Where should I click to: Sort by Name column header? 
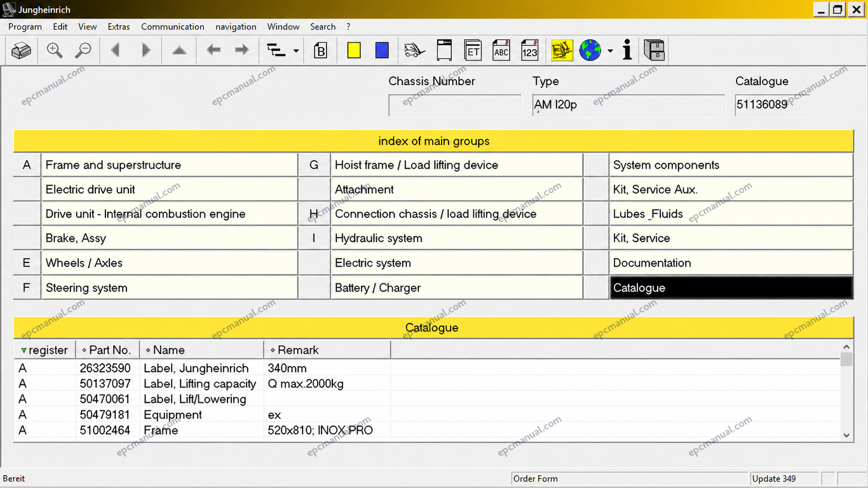(201, 350)
